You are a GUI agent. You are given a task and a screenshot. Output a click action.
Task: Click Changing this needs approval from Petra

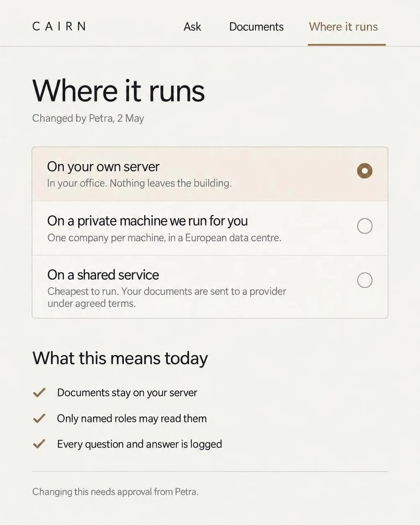116,491
